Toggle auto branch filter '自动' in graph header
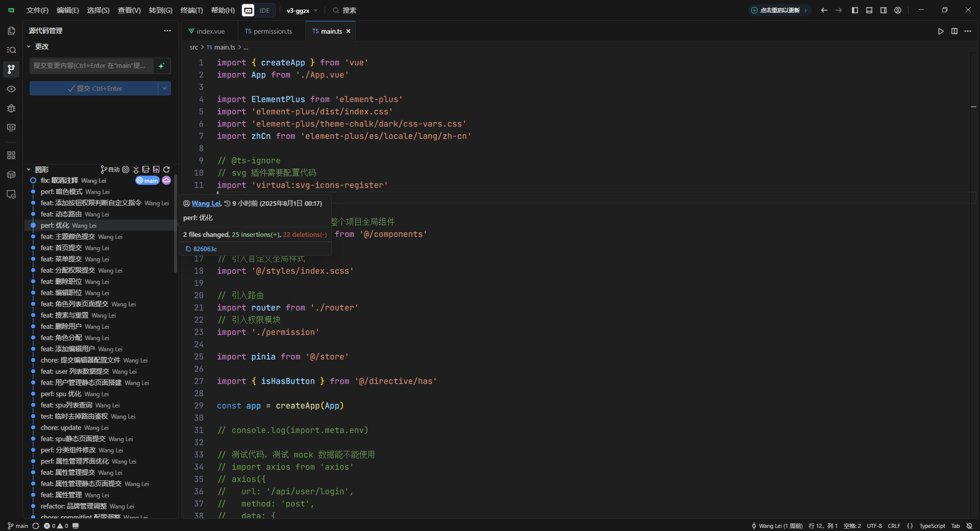This screenshot has height=531, width=980. pyautogui.click(x=110, y=170)
